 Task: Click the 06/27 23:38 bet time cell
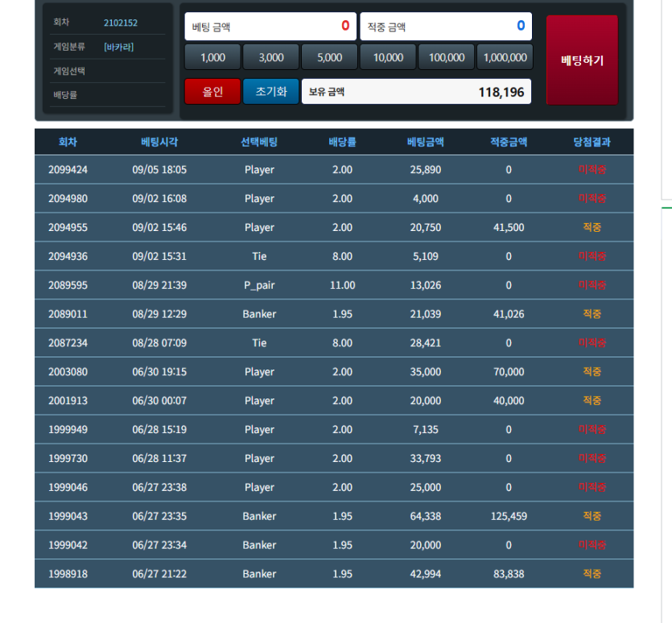tap(159, 487)
